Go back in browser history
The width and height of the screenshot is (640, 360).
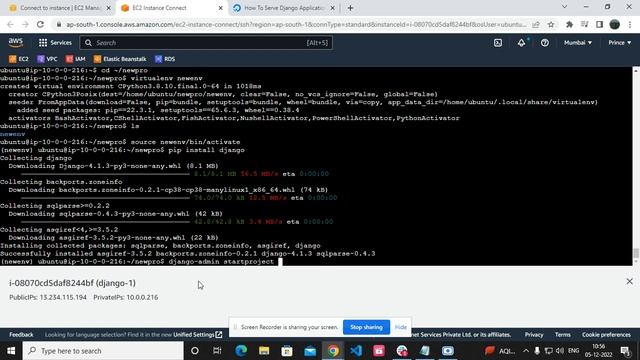pyautogui.click(x=10, y=24)
